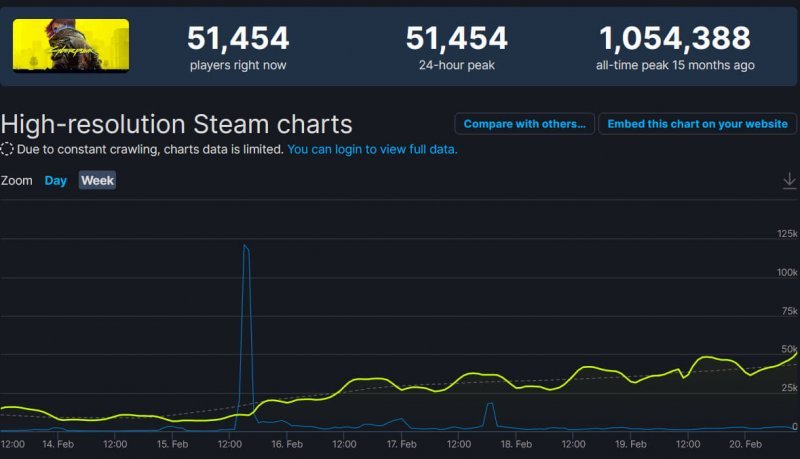Screen dimensions: 800x459
Task: Follow the login to view full data link
Action: point(372,149)
